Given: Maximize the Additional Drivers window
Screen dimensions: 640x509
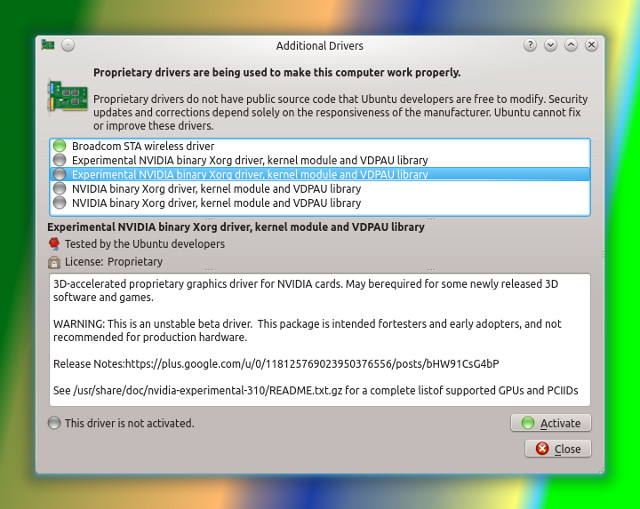Looking at the screenshot, I should pos(571,45).
